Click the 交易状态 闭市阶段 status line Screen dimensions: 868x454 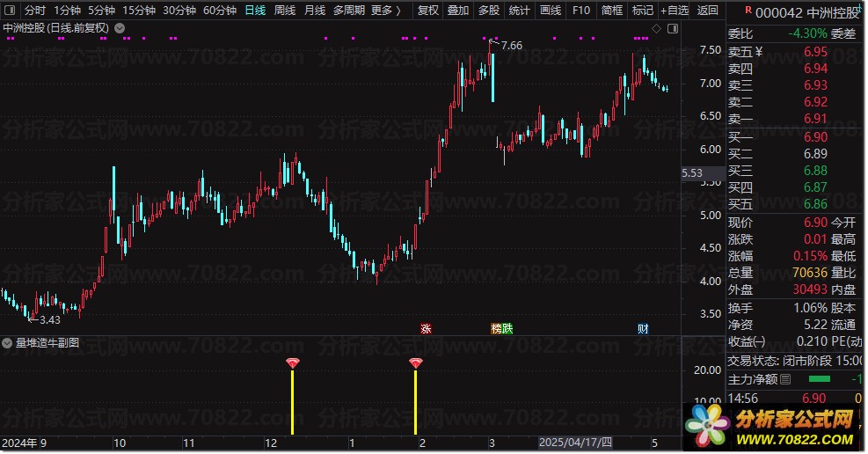tap(795, 361)
